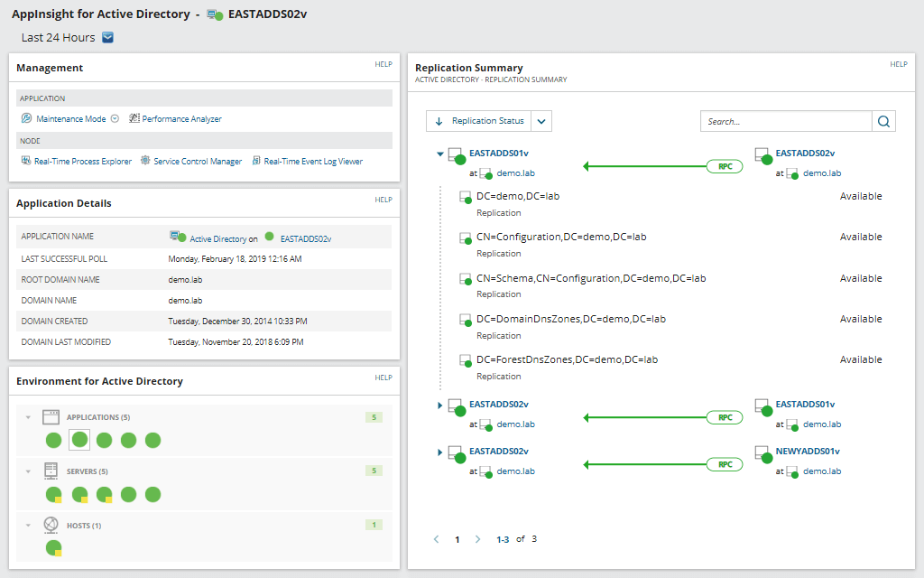Image resolution: width=924 pixels, height=578 pixels.
Task: Expand the EASTADDS02v to NEWYADDS01v entry
Action: click(x=439, y=452)
